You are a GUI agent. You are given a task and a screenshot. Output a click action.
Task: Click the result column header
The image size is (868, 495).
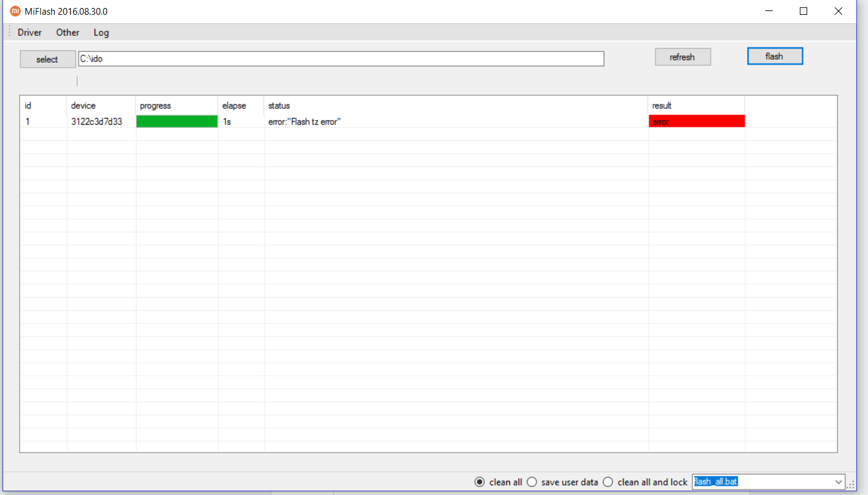[x=697, y=106]
